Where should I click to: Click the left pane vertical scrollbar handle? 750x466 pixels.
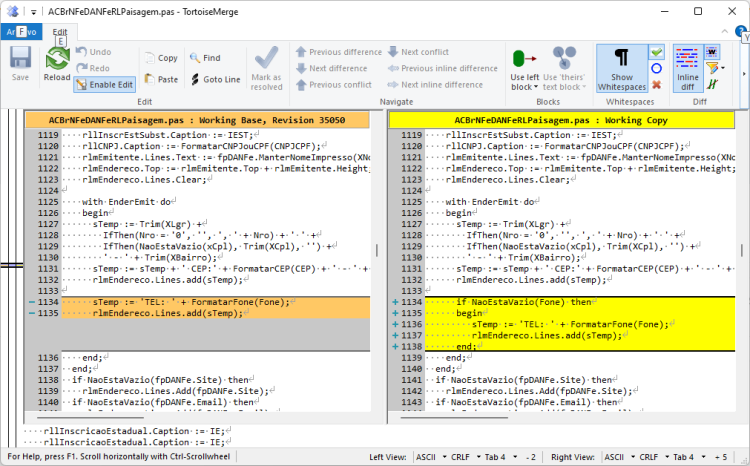tap(377, 250)
